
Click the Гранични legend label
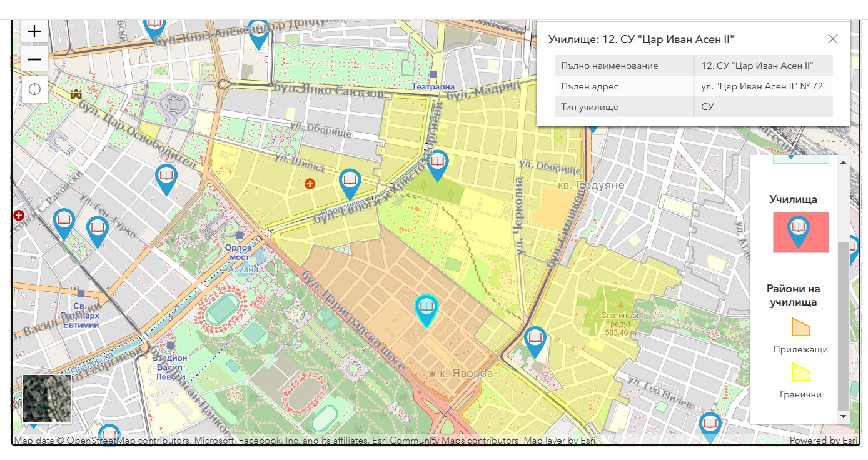[800, 394]
